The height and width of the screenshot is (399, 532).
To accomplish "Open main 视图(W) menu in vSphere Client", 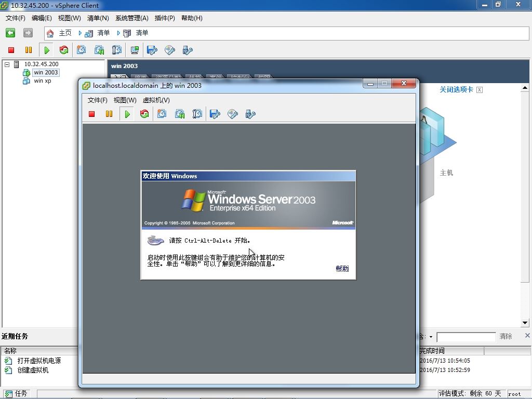I will pos(69,18).
